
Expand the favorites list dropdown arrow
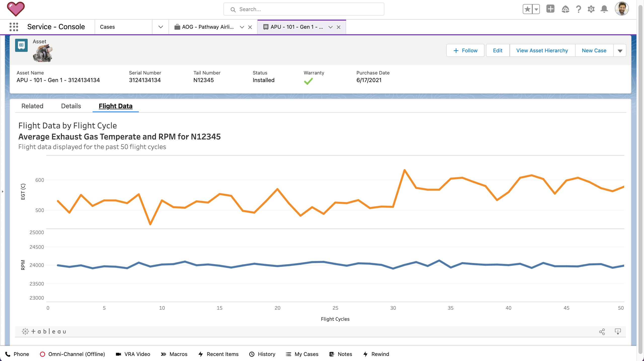coord(536,9)
